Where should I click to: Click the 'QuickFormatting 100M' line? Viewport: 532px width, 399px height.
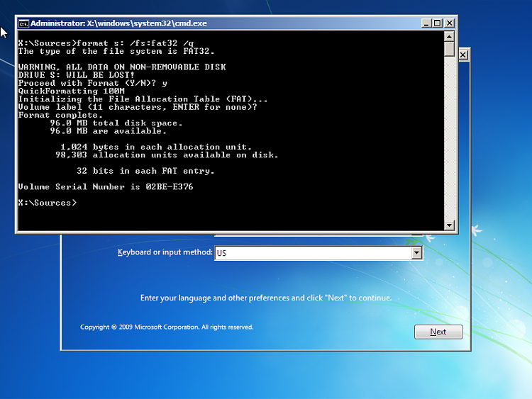tap(71, 91)
